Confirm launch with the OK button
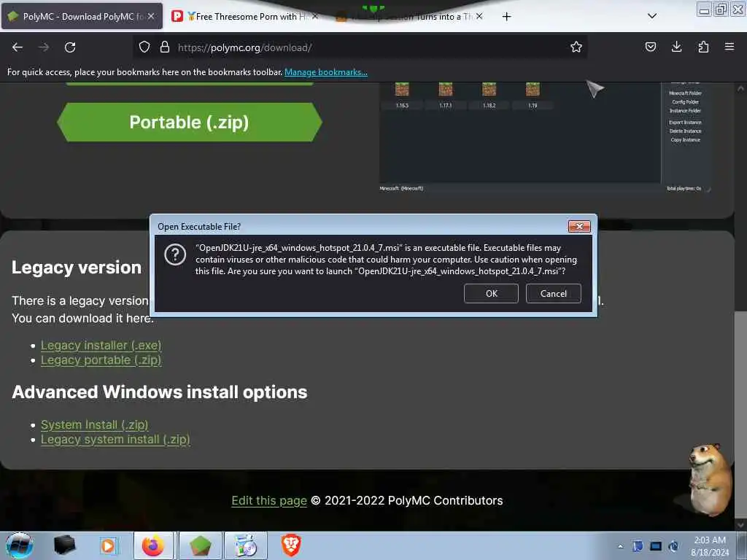The width and height of the screenshot is (747, 560). pos(491,293)
